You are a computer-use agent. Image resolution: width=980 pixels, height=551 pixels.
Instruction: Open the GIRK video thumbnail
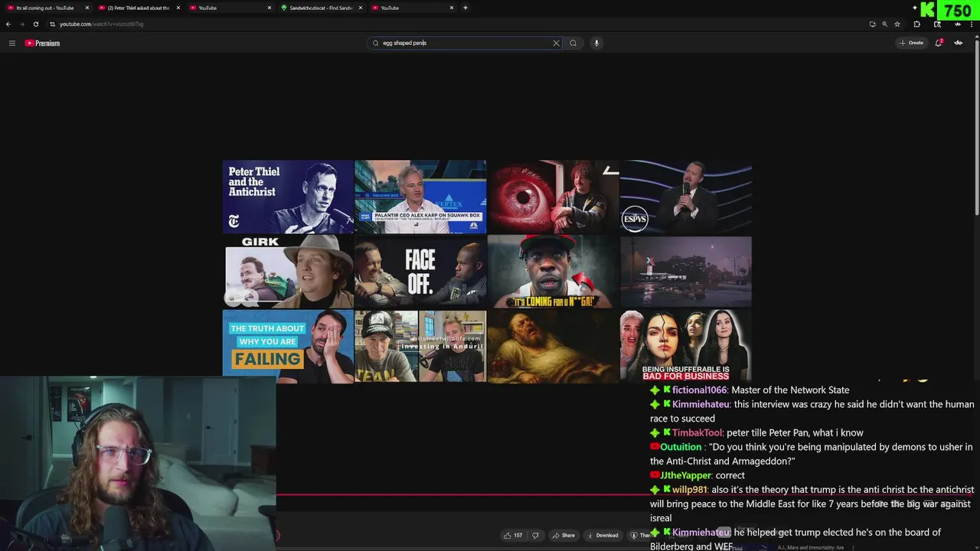click(288, 272)
